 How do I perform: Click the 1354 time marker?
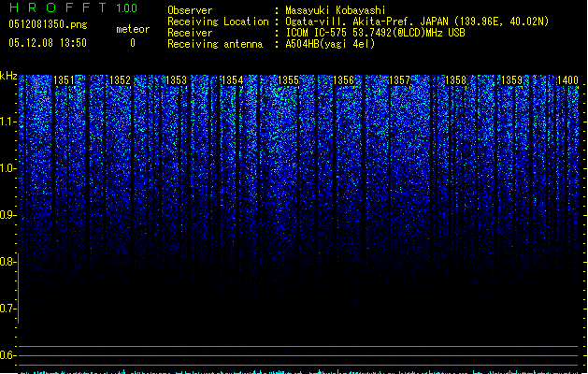[x=232, y=79]
